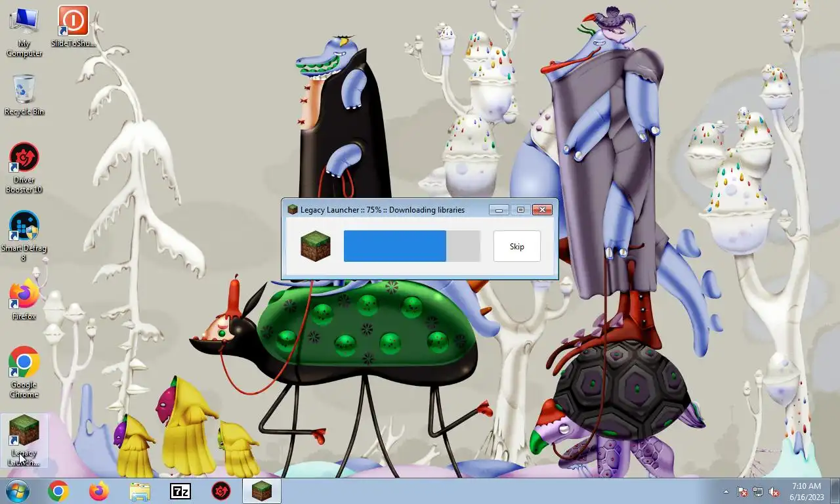
Task: Select the Smart Defrag 8 desktop shortcut
Action: 24,236
